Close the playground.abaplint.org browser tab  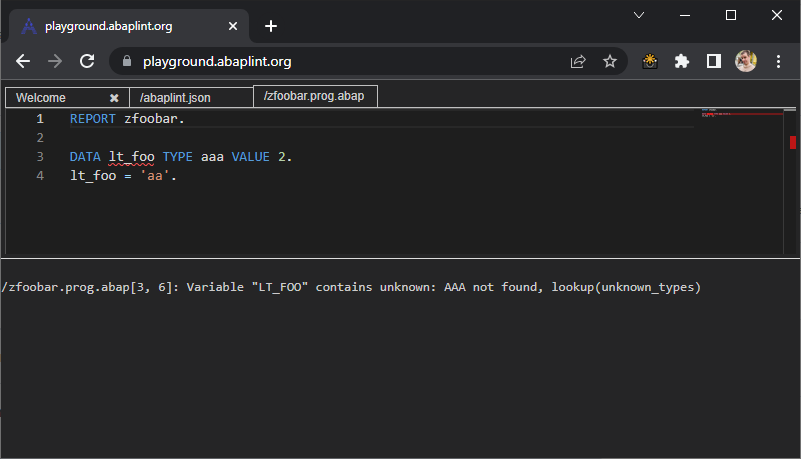pyautogui.click(x=233, y=26)
